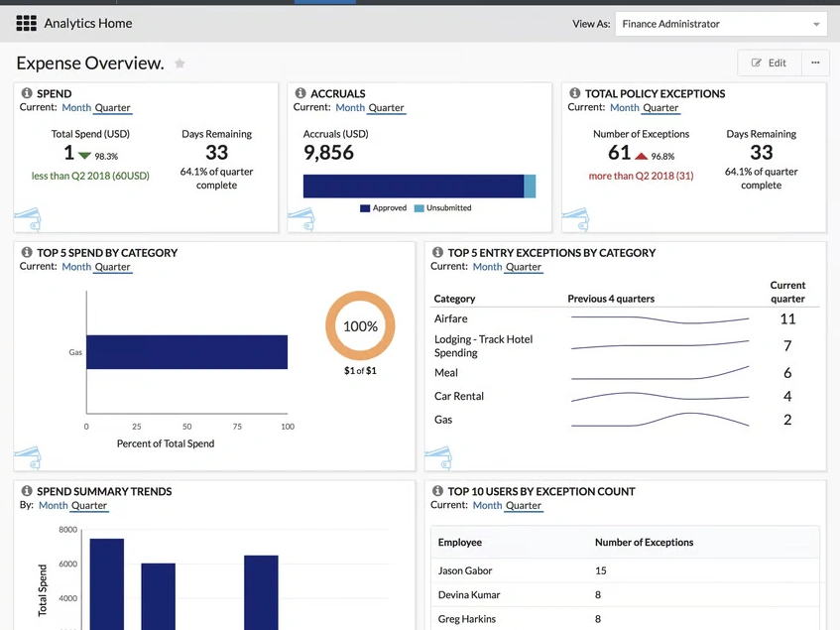Click the wallet icon in Spend card corner
This screenshot has width=840, height=630.
pos(28,218)
